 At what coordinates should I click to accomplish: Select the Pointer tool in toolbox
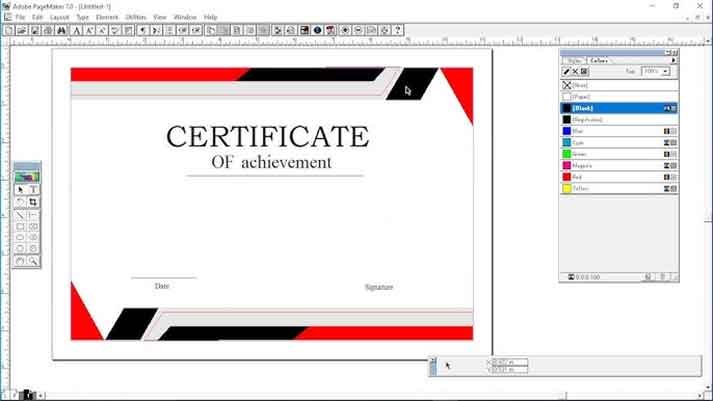[20, 189]
